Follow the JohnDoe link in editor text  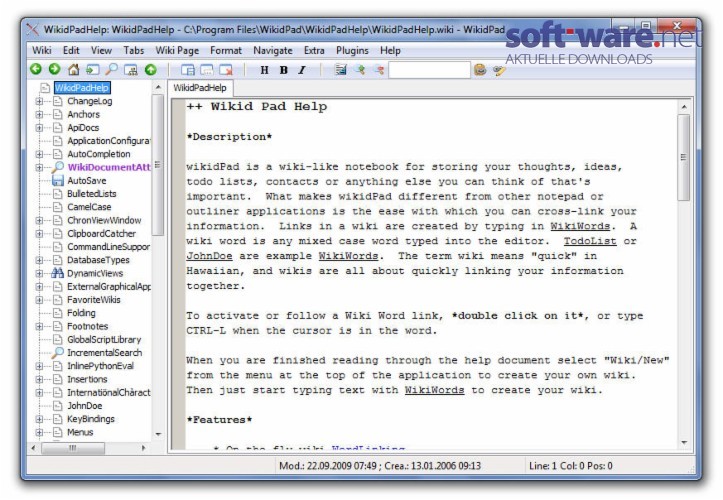click(x=209, y=256)
